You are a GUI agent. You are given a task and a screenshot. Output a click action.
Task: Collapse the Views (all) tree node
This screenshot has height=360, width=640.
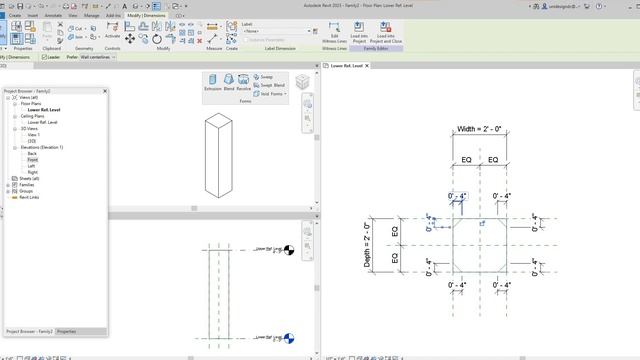(8, 98)
